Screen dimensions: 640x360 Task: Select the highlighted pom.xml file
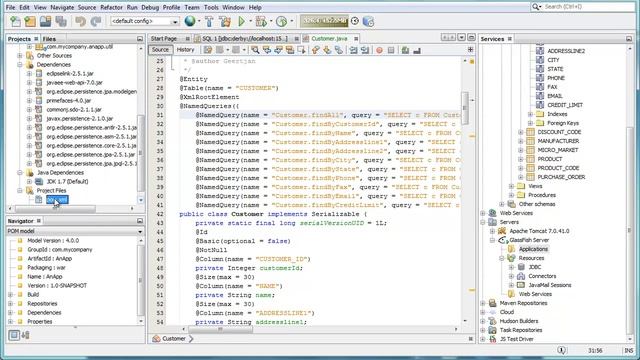pyautogui.click(x=57, y=200)
